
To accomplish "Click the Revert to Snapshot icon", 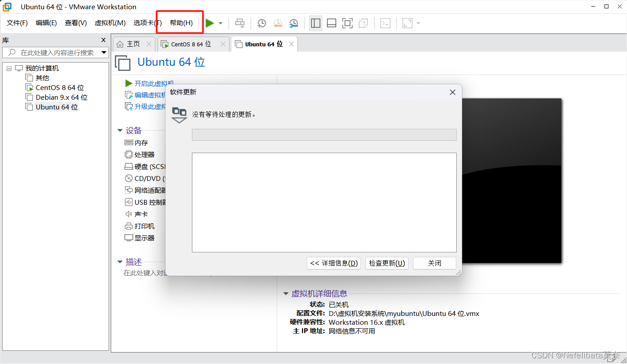I will (x=278, y=23).
